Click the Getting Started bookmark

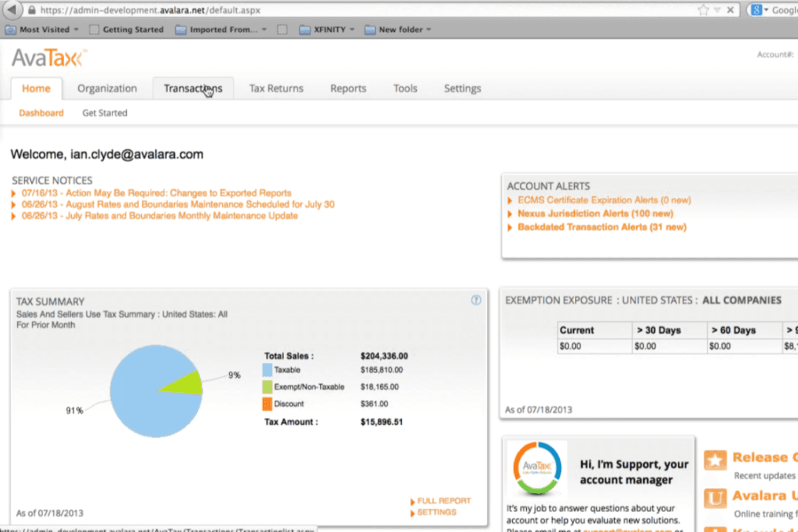pos(126,30)
